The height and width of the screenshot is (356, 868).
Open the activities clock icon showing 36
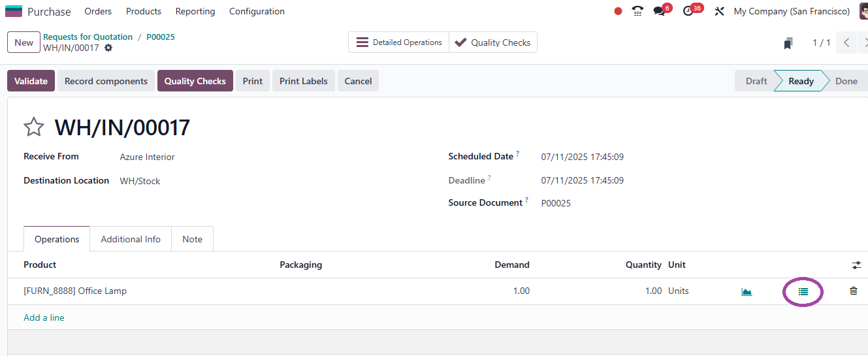688,11
